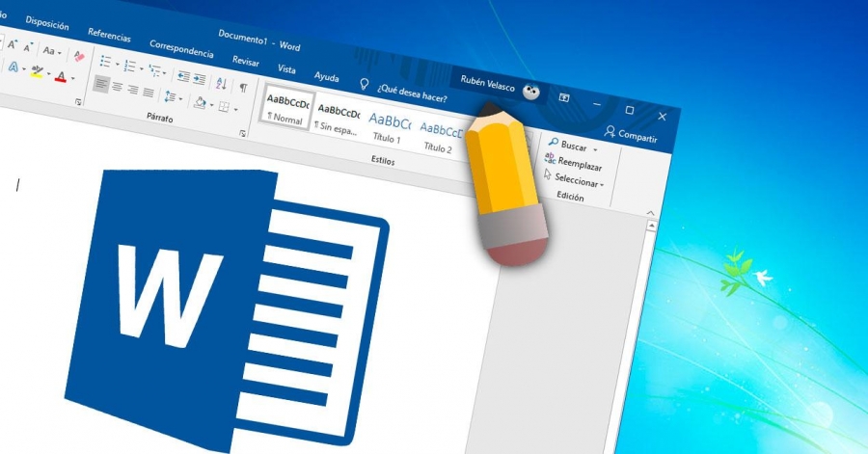Apply the Título 2 style
The width and height of the screenshot is (868, 454).
[440, 138]
